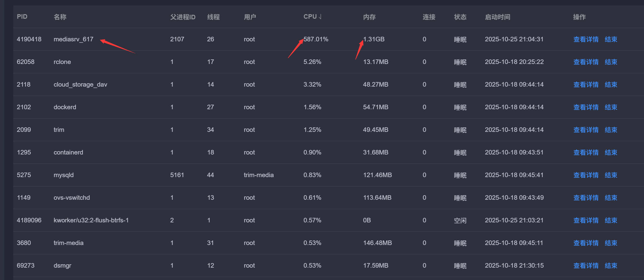This screenshot has width=644, height=280.
Task: End the dockerd process
Action: (x=611, y=107)
